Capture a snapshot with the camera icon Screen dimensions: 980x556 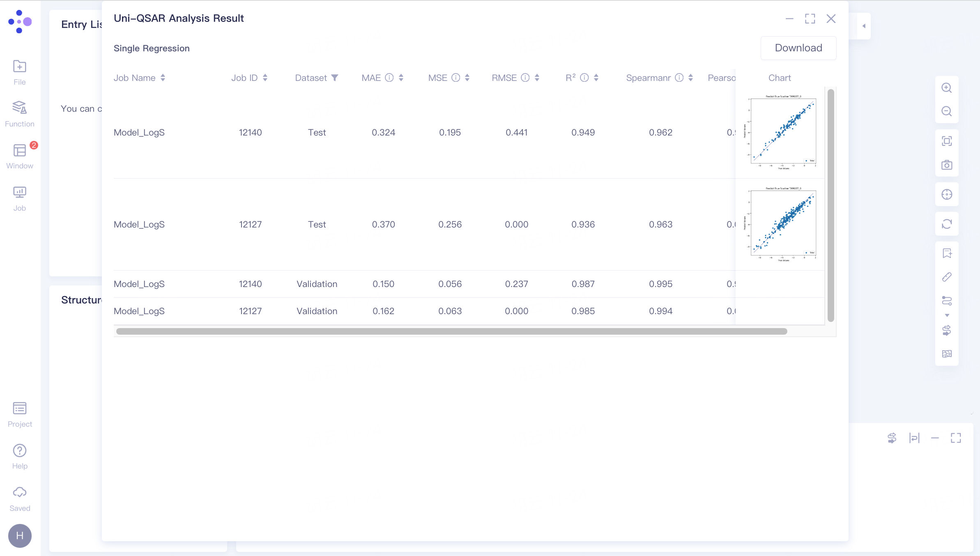pyautogui.click(x=947, y=165)
